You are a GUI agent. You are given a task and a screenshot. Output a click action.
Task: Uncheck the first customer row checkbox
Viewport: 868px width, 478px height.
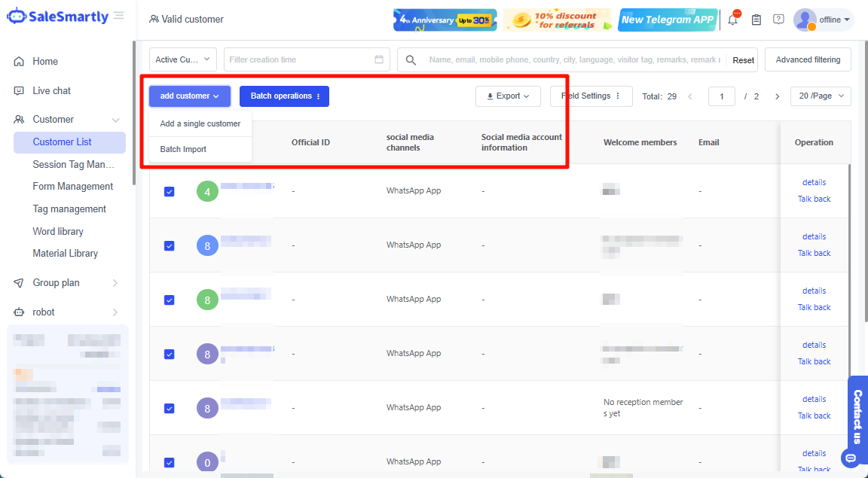click(170, 192)
